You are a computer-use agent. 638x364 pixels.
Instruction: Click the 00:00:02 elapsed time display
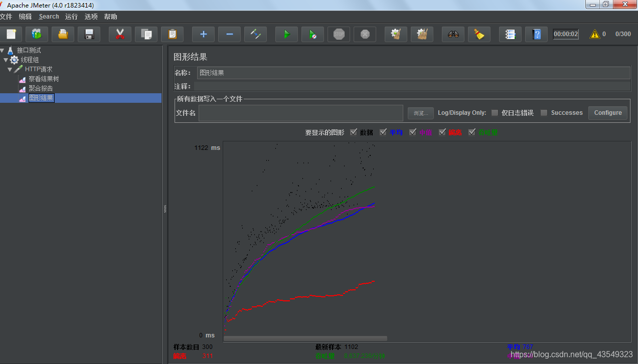(566, 34)
